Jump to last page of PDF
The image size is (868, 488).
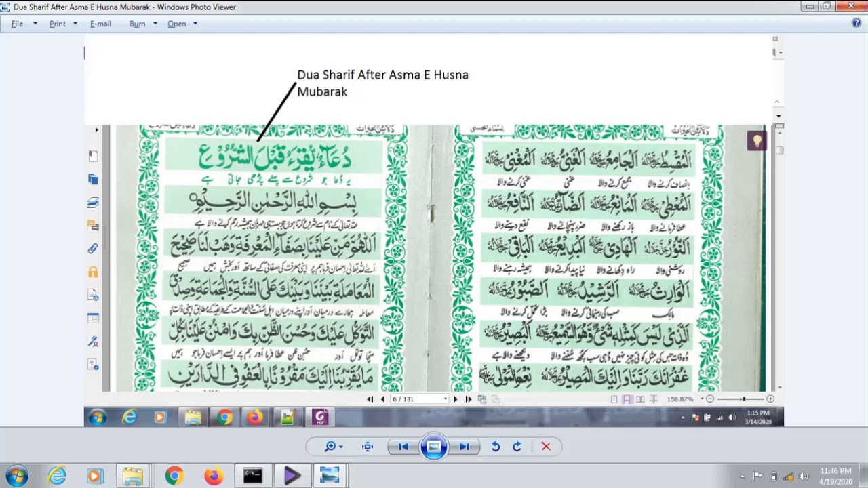coord(468,399)
